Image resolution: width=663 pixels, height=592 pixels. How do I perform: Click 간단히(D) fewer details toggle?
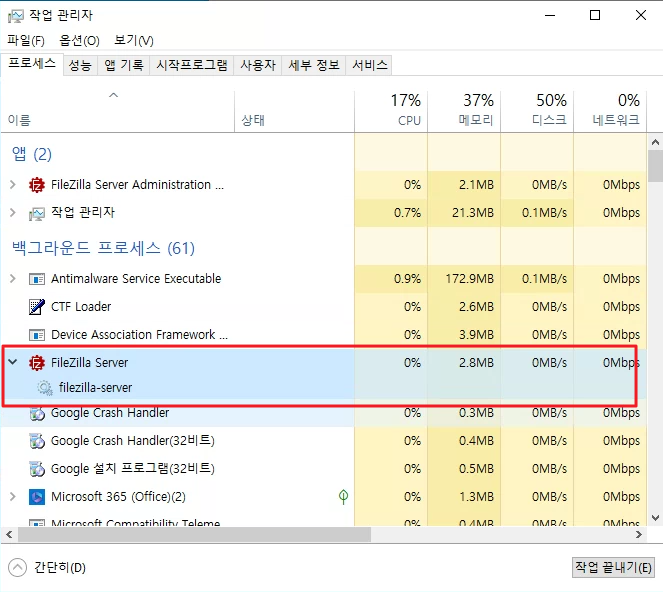click(48, 567)
